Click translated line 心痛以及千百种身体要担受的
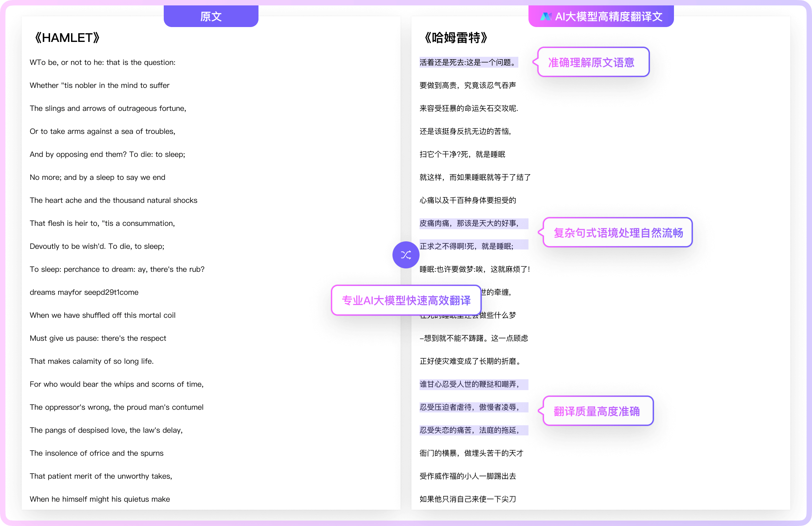812x526 pixels. (468, 200)
